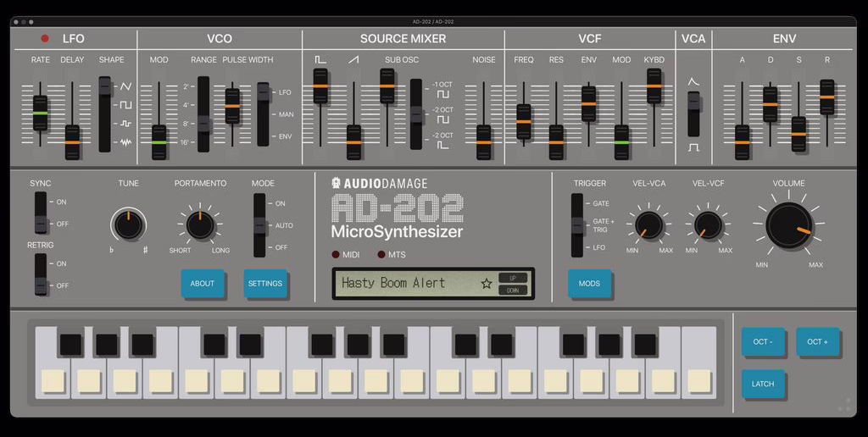Click the VOLUME knob
868x437 pixels.
pos(789,224)
